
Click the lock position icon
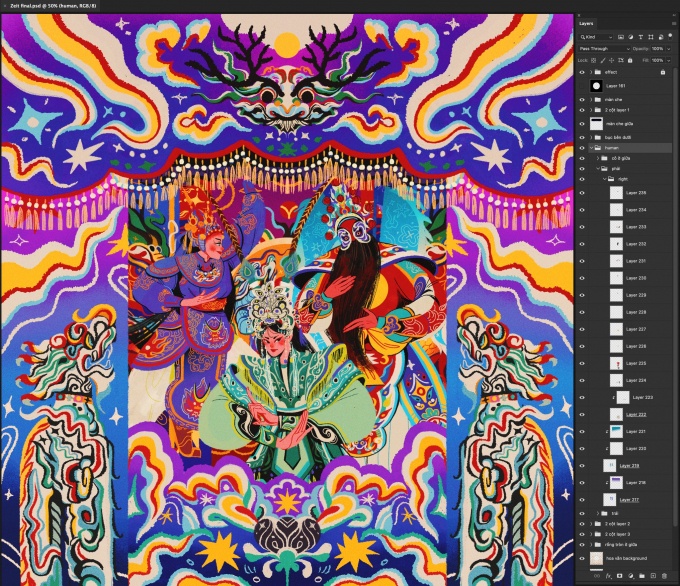point(609,60)
